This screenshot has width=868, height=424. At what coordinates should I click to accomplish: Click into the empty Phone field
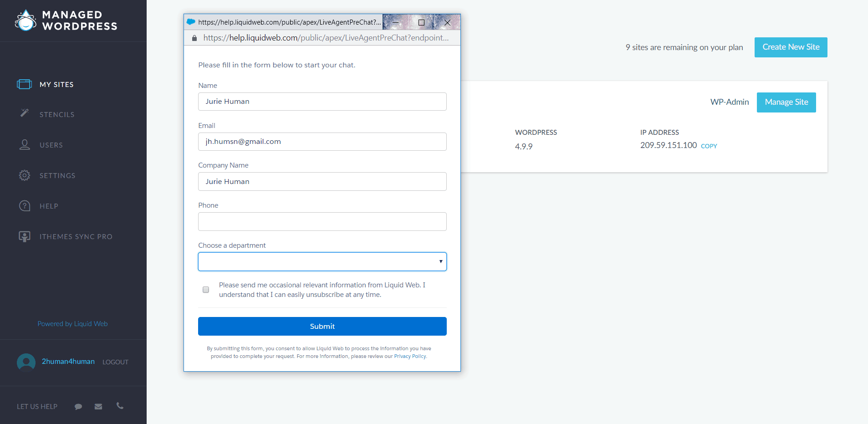(x=322, y=221)
